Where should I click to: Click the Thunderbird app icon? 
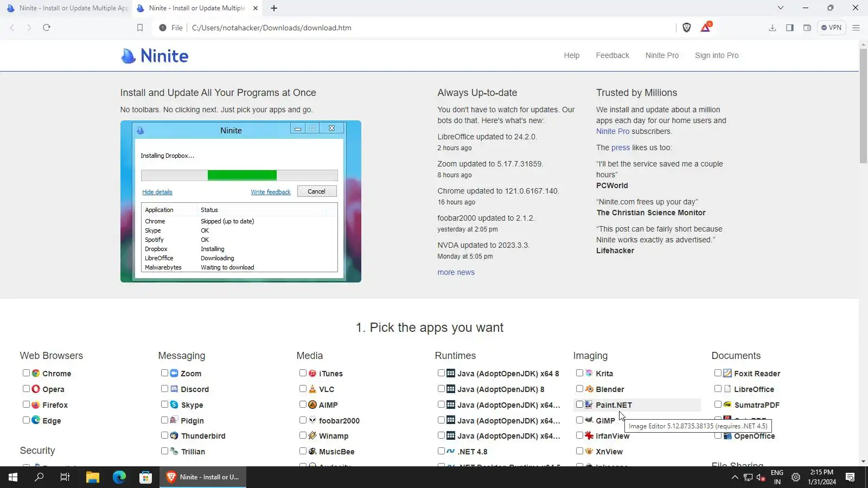coord(174,436)
